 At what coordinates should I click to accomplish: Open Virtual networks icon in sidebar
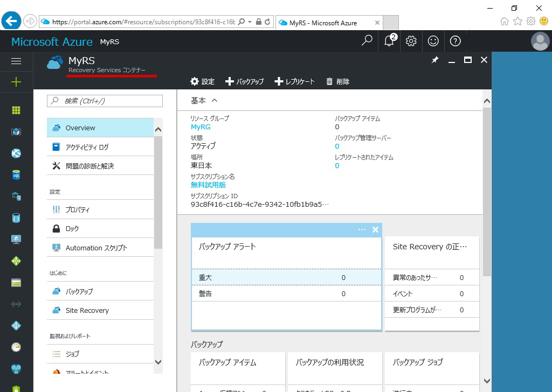point(16,304)
